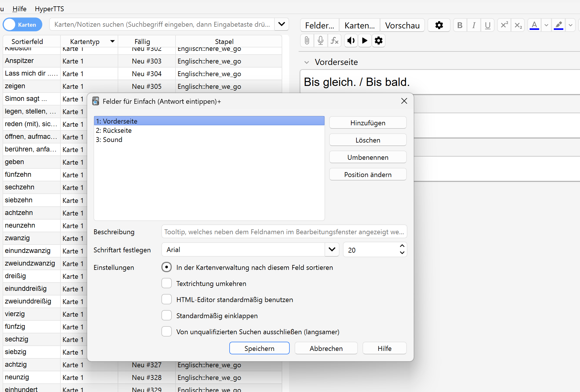The image size is (580, 392).
Task: Collapse the Vorderseite field chevron
Action: pyautogui.click(x=307, y=62)
